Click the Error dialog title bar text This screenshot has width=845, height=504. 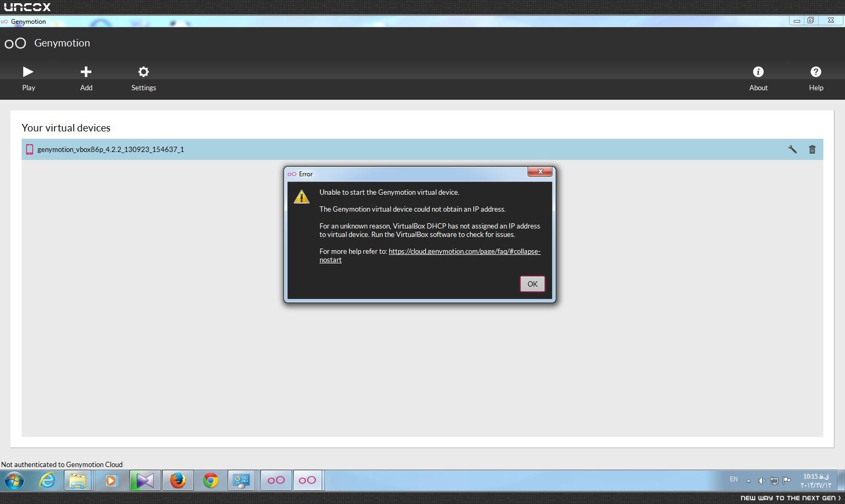coord(306,174)
